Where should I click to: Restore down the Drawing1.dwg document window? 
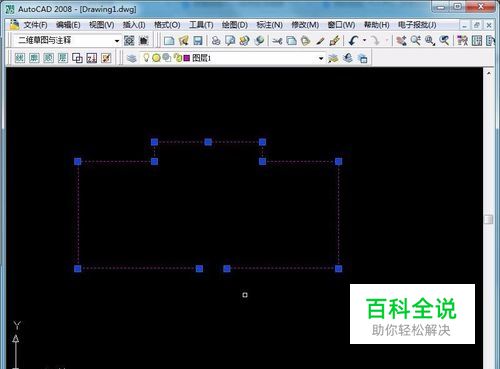(x=477, y=25)
